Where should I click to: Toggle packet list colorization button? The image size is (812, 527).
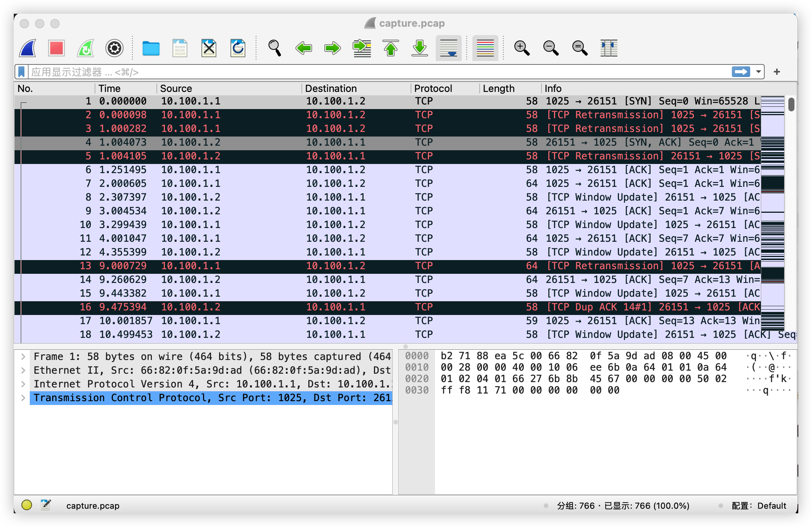click(x=485, y=48)
